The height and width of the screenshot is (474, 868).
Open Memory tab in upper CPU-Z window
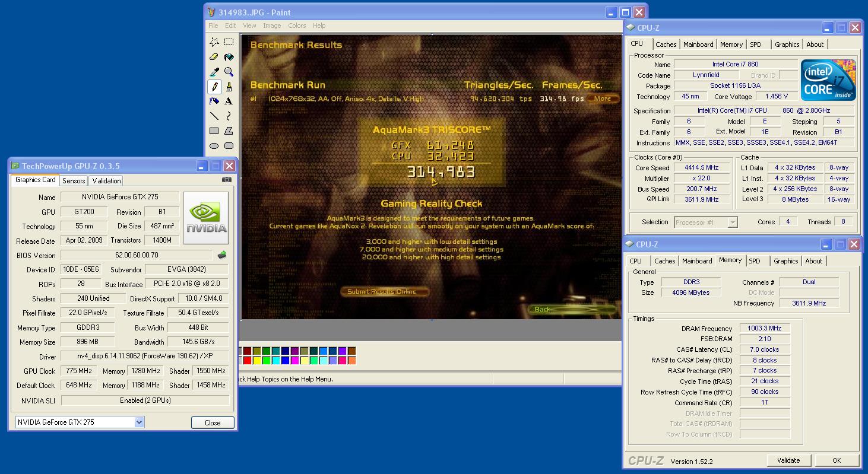pos(731,44)
